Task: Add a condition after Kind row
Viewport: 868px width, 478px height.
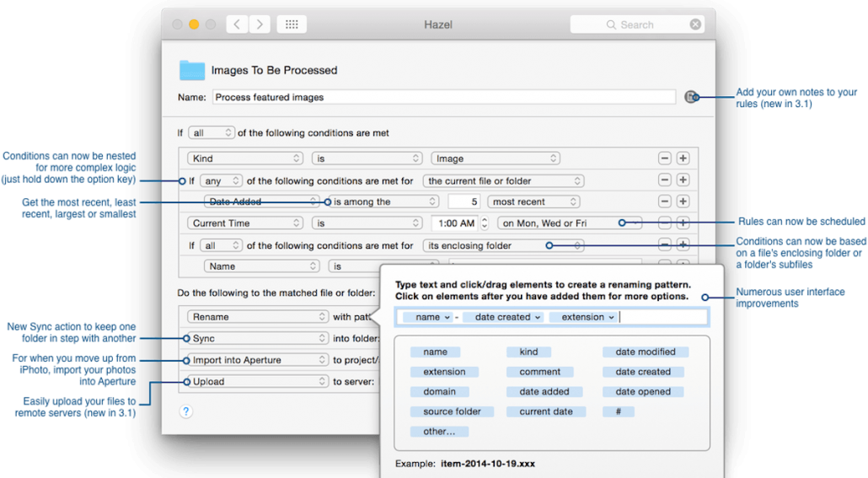Action: point(683,158)
